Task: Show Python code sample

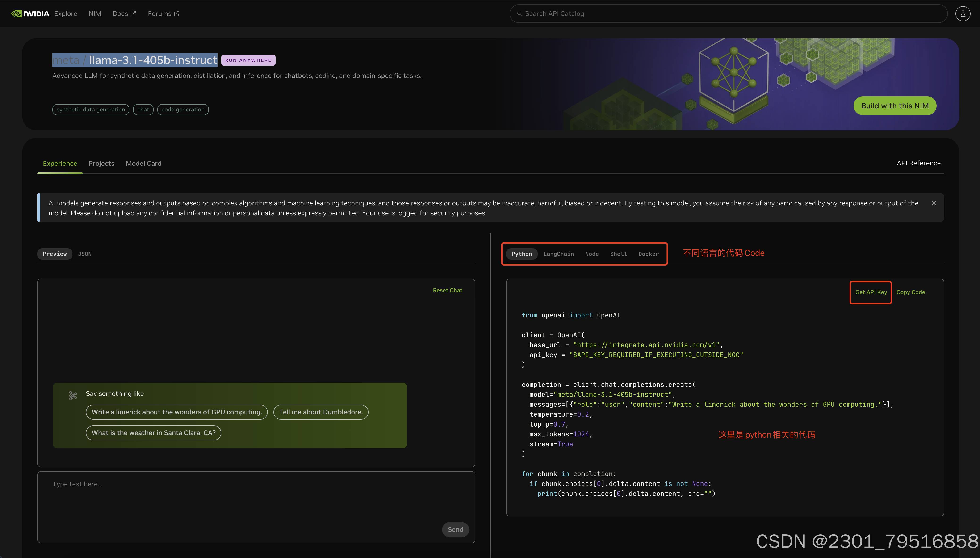Action: click(522, 254)
